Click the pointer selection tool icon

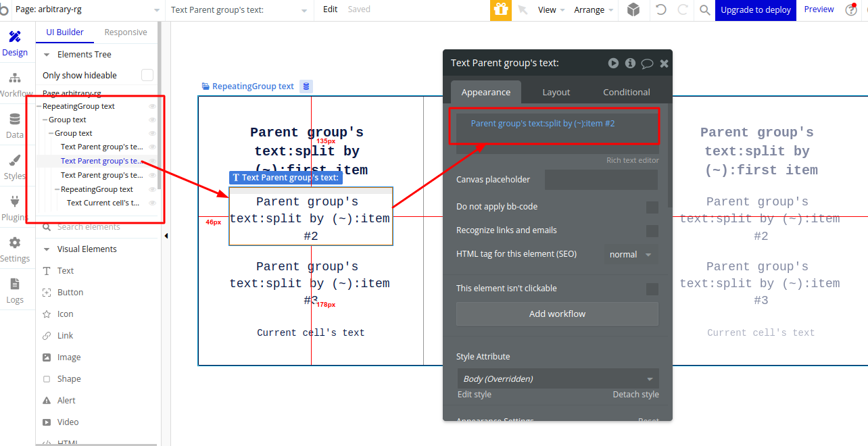click(x=523, y=9)
